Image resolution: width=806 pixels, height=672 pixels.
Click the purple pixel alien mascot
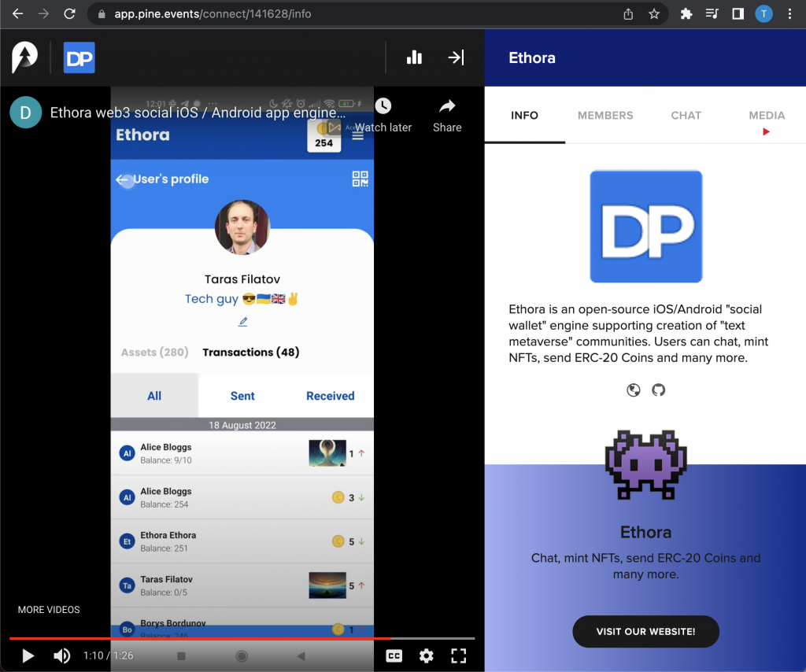tap(645, 464)
